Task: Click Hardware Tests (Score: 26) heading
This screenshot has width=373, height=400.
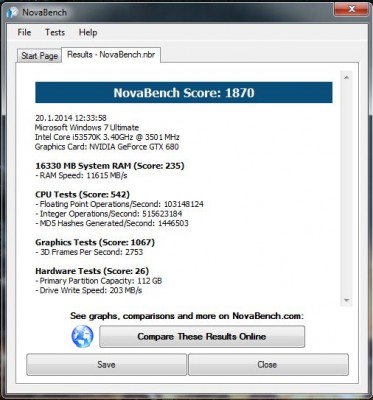Action: point(92,271)
